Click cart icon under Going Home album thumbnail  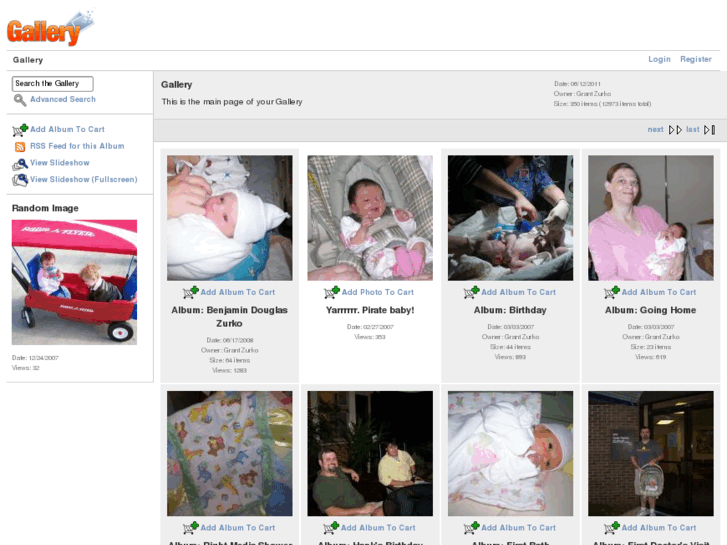coord(612,293)
